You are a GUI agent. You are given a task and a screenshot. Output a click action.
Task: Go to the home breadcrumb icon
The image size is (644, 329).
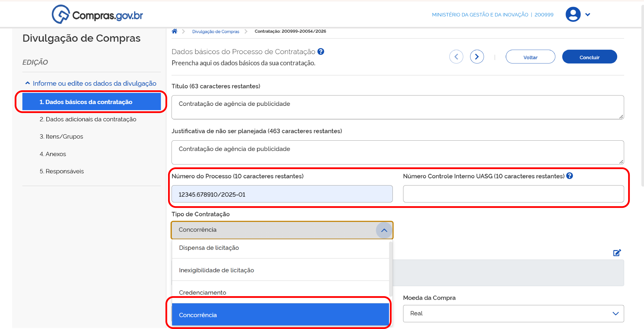point(174,31)
